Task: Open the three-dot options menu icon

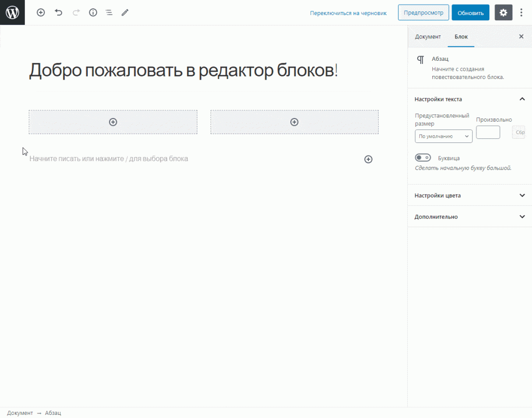Action: pyautogui.click(x=521, y=12)
